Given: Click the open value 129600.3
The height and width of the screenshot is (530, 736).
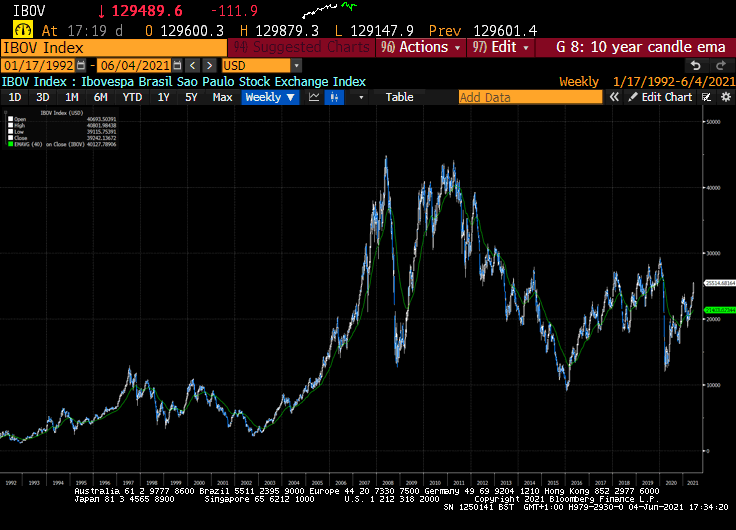Looking at the screenshot, I should (192, 31).
